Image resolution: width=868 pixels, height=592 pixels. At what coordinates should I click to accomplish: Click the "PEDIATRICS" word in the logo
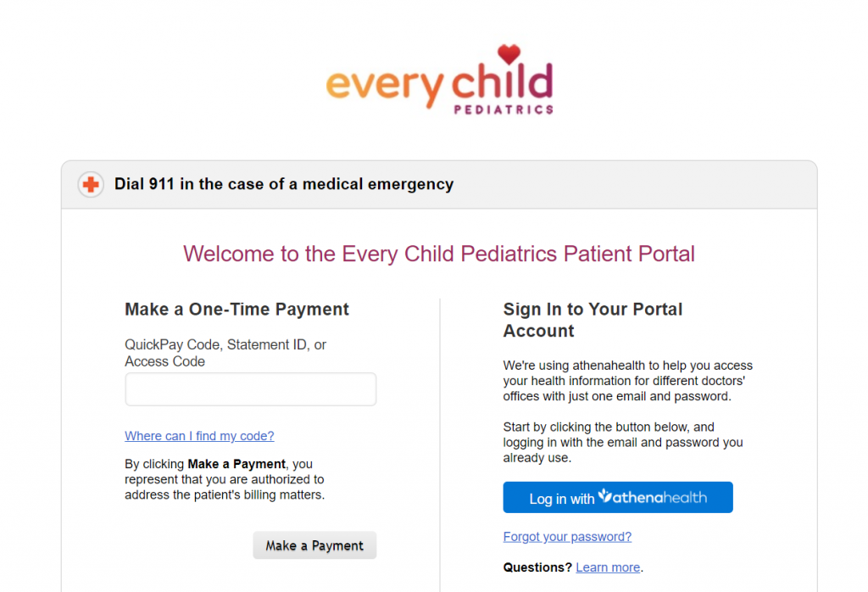[x=503, y=109]
